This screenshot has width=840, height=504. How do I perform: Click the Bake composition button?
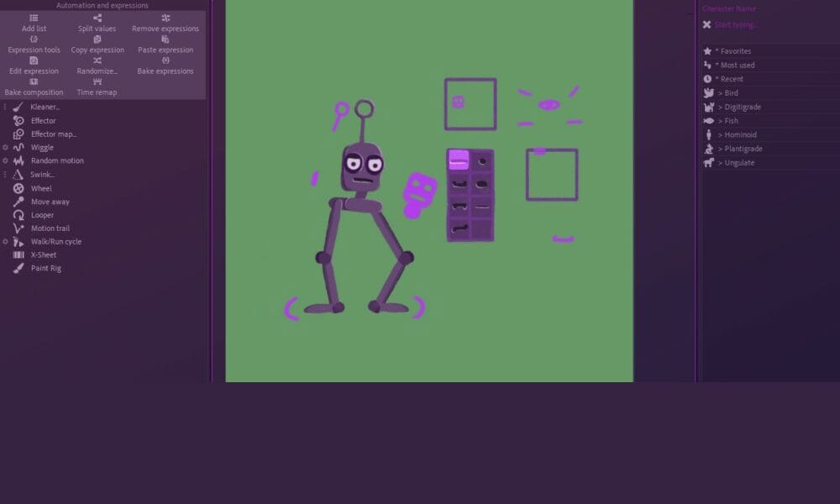(34, 87)
